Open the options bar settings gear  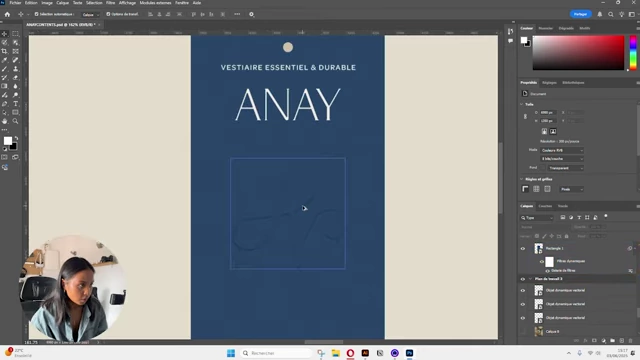[251, 14]
